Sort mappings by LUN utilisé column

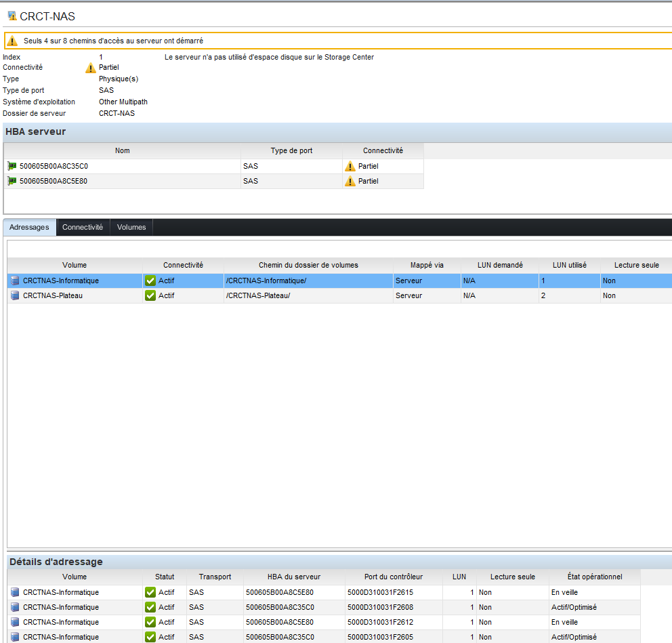coord(570,265)
